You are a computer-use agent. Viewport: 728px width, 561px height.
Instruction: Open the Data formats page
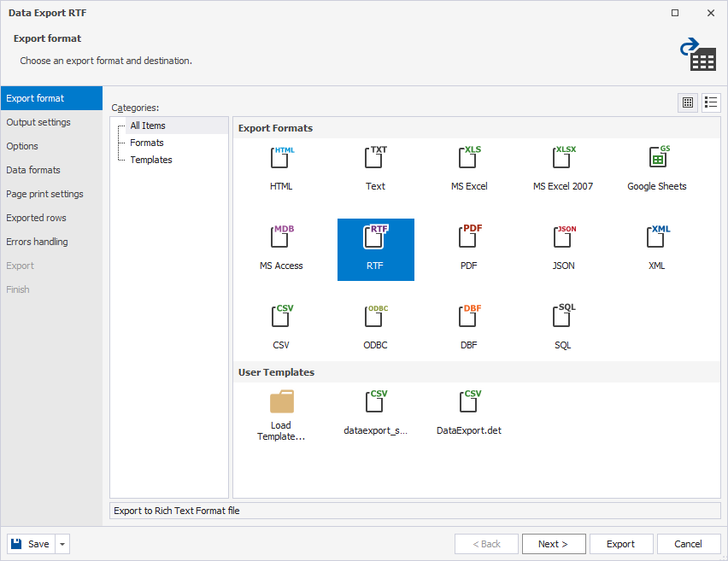pos(33,170)
